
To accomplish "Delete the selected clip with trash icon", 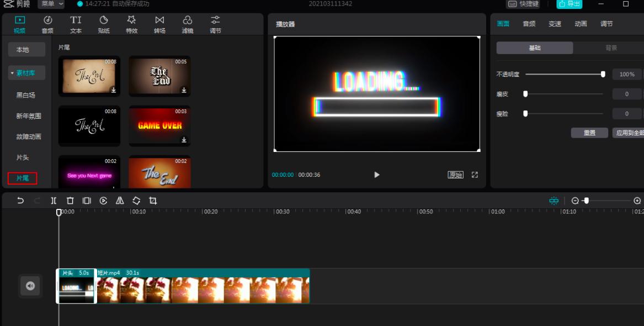I will (x=70, y=201).
